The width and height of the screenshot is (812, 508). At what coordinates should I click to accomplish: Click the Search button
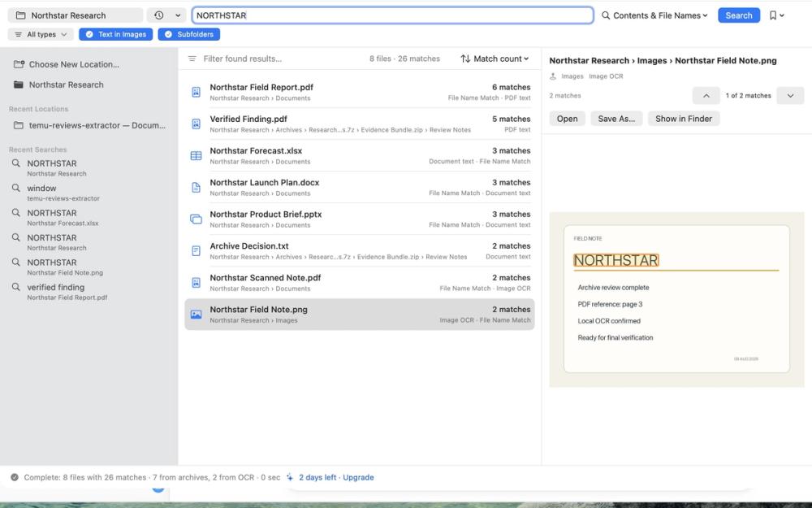(x=738, y=15)
